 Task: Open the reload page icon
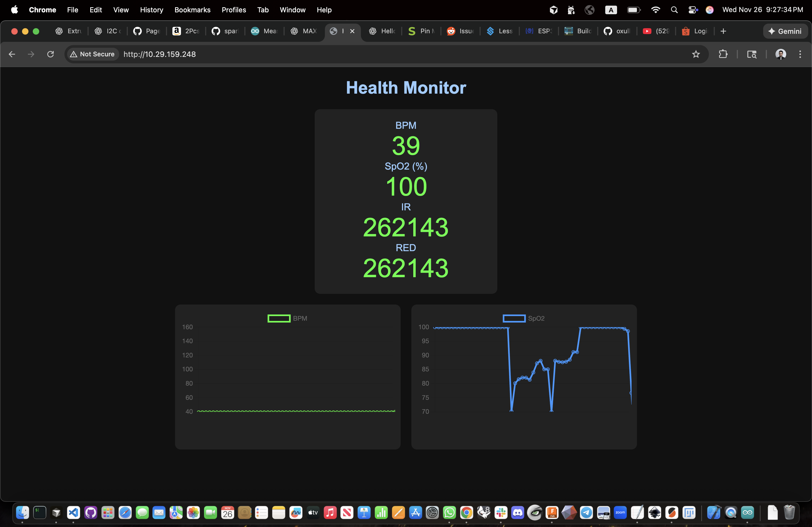(x=50, y=54)
